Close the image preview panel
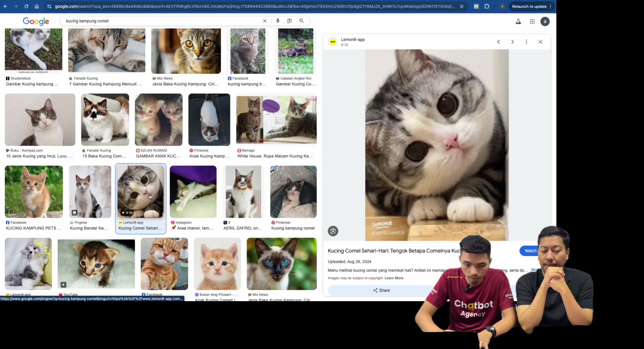 (x=540, y=42)
